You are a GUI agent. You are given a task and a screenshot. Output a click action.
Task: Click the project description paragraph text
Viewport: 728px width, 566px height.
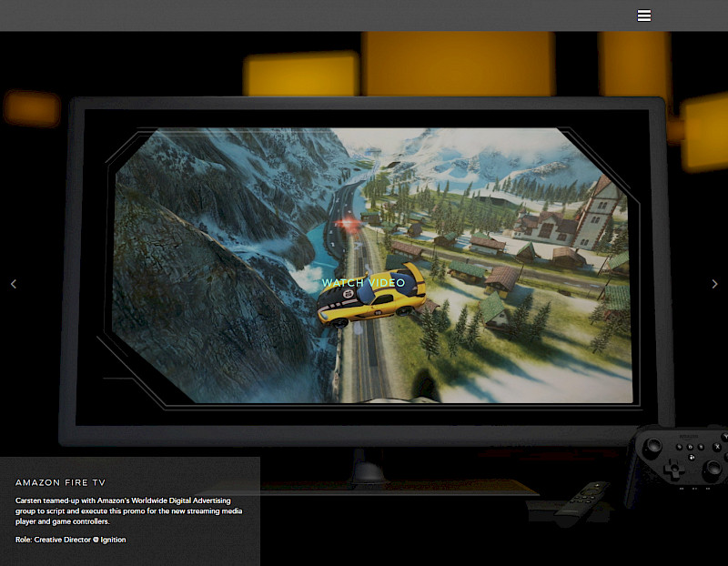click(127, 510)
